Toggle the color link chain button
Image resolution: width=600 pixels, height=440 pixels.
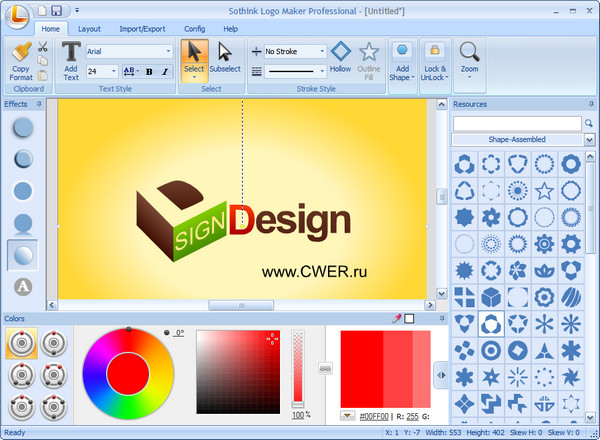tap(325, 369)
